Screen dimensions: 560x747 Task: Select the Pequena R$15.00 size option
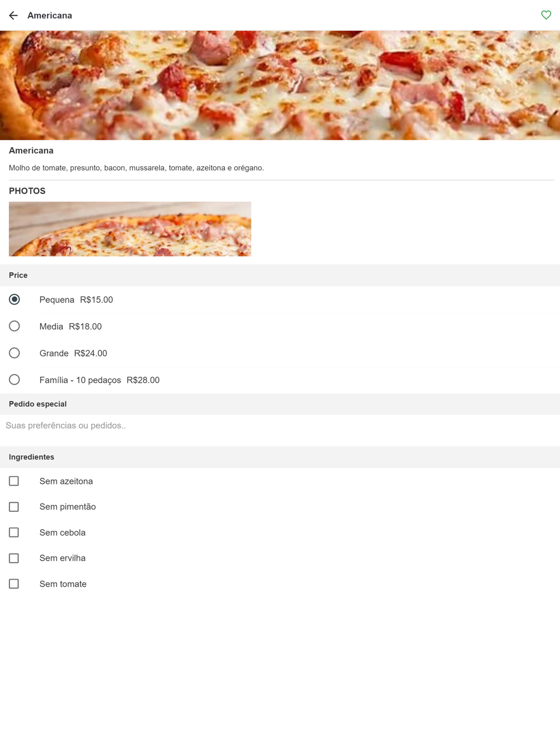[x=280, y=300]
